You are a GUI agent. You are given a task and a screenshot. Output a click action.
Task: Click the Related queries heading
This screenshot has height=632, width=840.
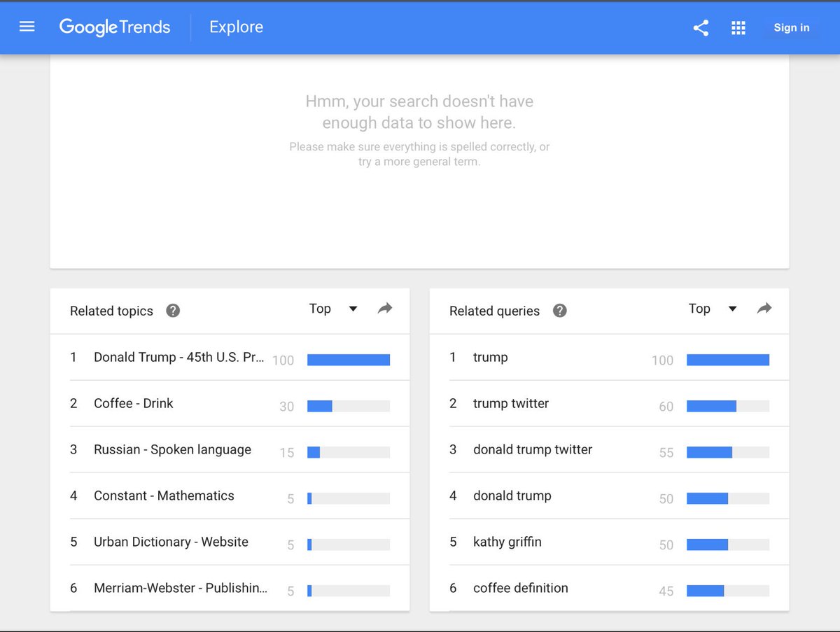tap(494, 311)
